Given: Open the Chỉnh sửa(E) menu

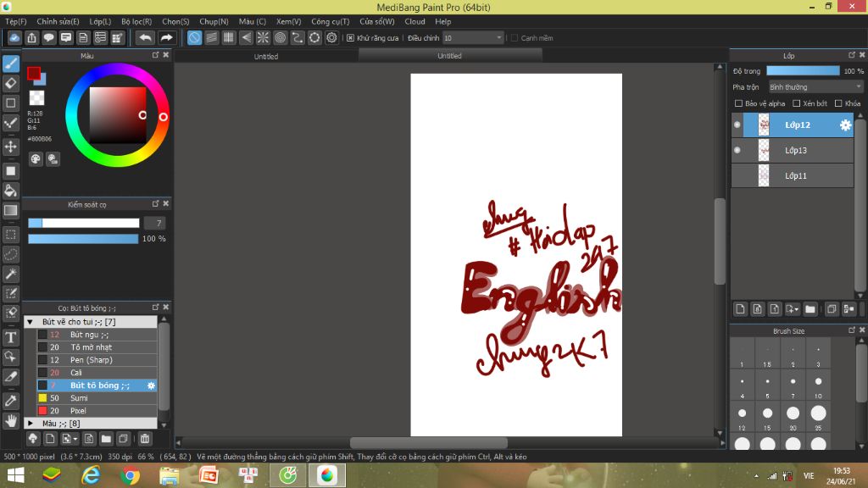Looking at the screenshot, I should coord(58,21).
